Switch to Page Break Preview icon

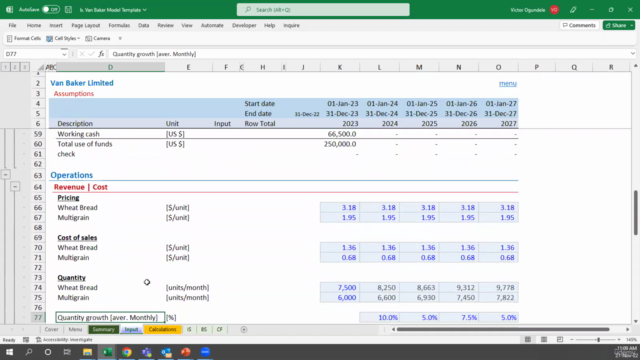pyautogui.click(x=560, y=340)
